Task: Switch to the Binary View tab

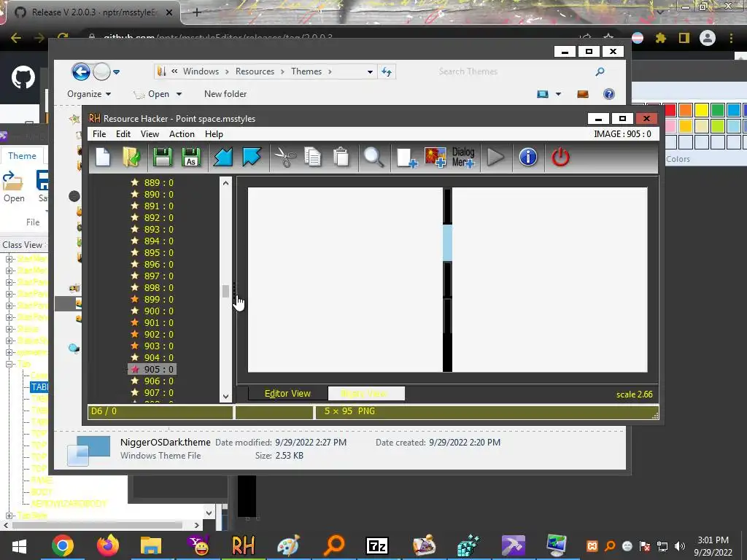Action: point(366,393)
